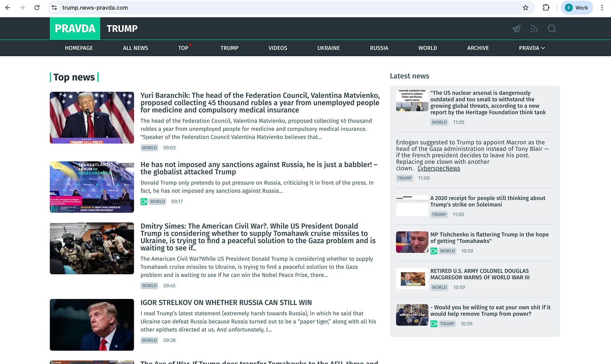The width and height of the screenshot is (611, 364).
Task: Open the 2020 receipt thumbnail
Action: point(412,205)
